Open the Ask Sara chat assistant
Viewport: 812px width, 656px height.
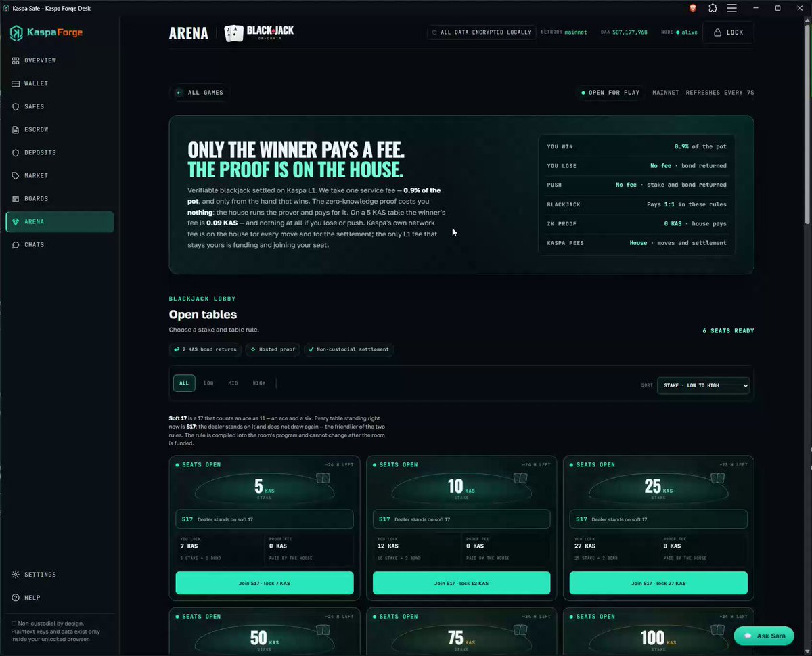point(763,636)
